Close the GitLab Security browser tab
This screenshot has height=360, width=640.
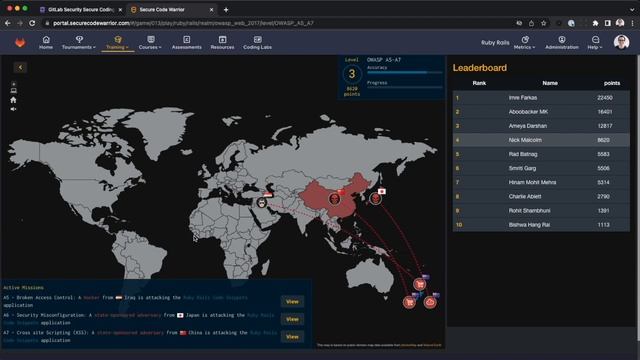coord(120,9)
